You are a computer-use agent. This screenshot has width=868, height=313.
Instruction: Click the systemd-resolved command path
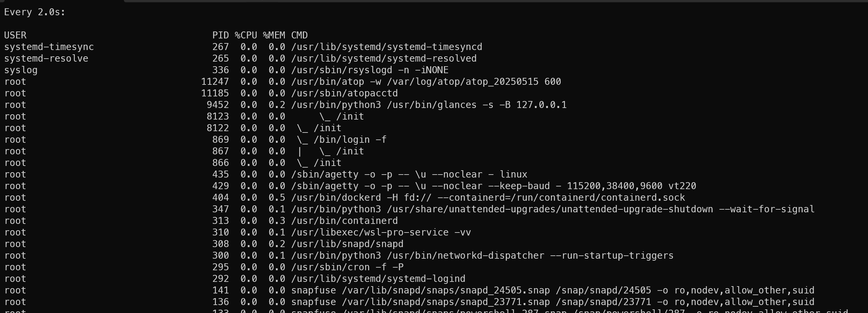[x=384, y=59]
